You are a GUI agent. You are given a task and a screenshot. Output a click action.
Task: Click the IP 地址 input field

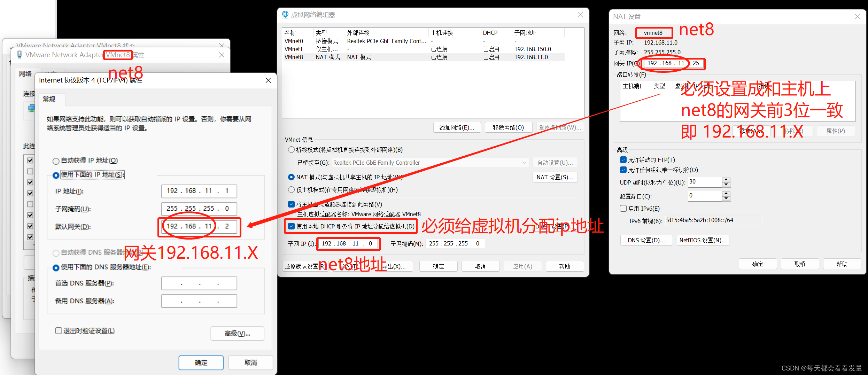199,191
